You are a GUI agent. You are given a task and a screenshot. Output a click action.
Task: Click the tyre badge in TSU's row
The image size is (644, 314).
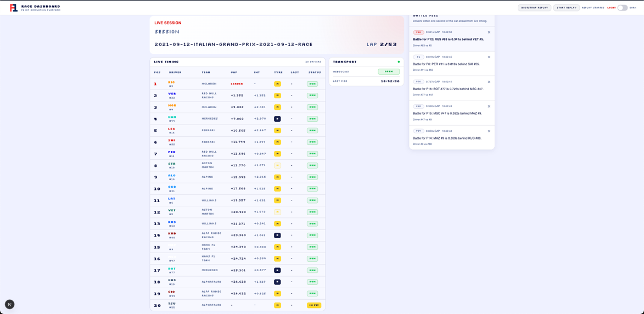278,305
